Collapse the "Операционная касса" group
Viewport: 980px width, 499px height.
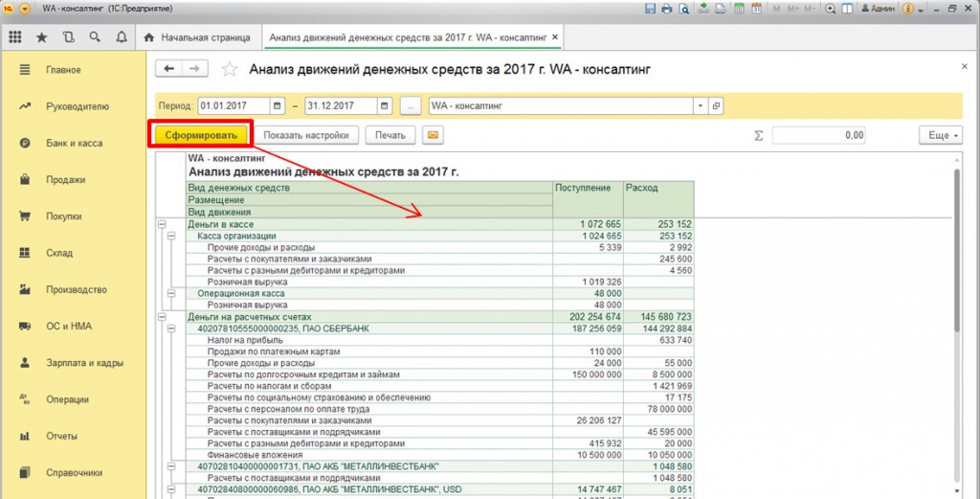click(x=171, y=293)
